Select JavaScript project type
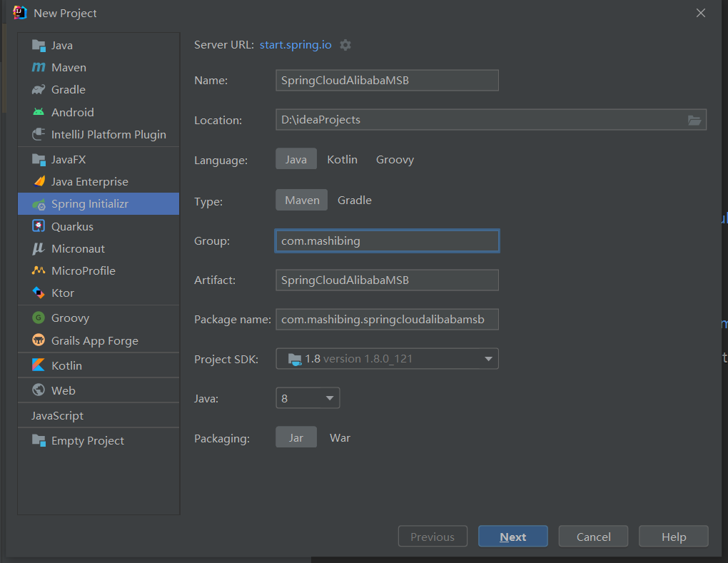The height and width of the screenshot is (563, 728). click(x=58, y=415)
